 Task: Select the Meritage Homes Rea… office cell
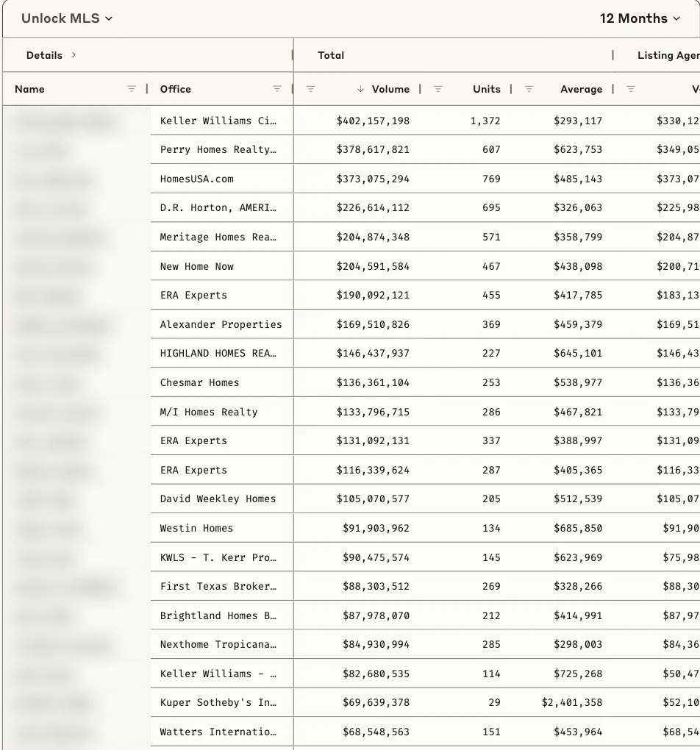222,237
